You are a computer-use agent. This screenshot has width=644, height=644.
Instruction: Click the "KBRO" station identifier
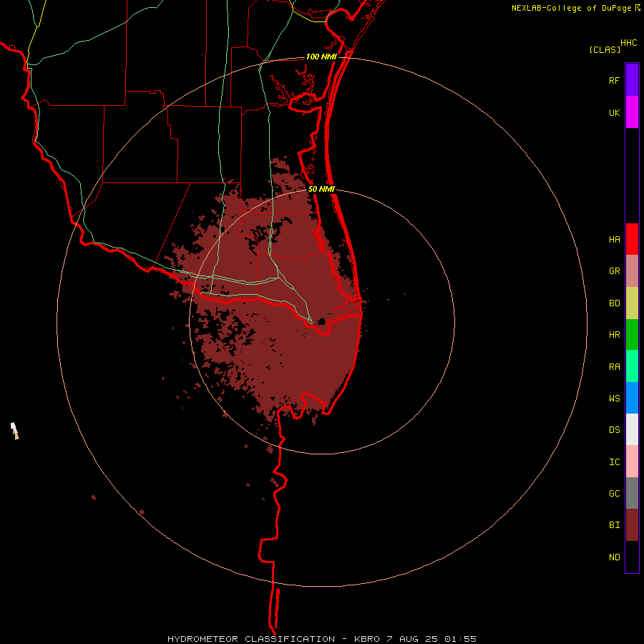367,639
